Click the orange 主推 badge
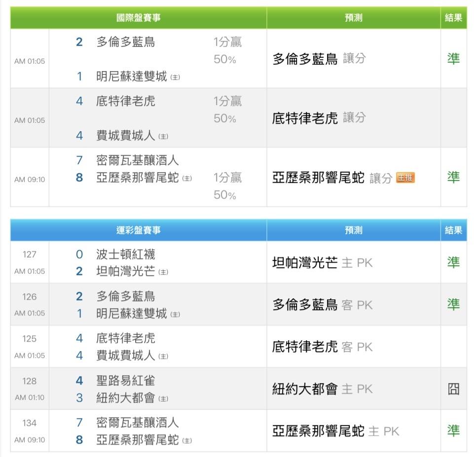Screen dimensions: 476x457 [405, 178]
